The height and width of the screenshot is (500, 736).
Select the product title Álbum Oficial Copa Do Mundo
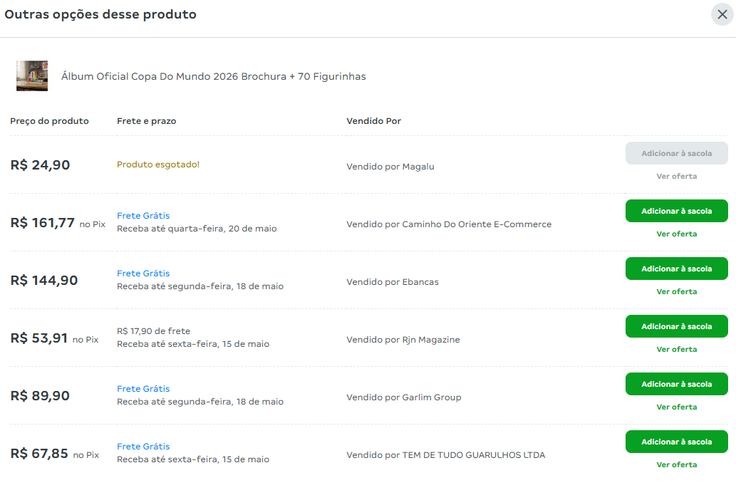(213, 77)
